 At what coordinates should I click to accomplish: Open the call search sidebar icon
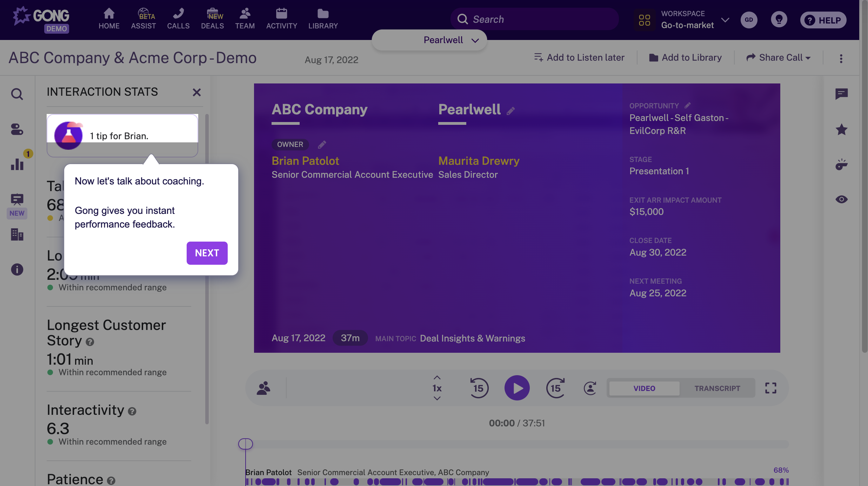pyautogui.click(x=17, y=94)
